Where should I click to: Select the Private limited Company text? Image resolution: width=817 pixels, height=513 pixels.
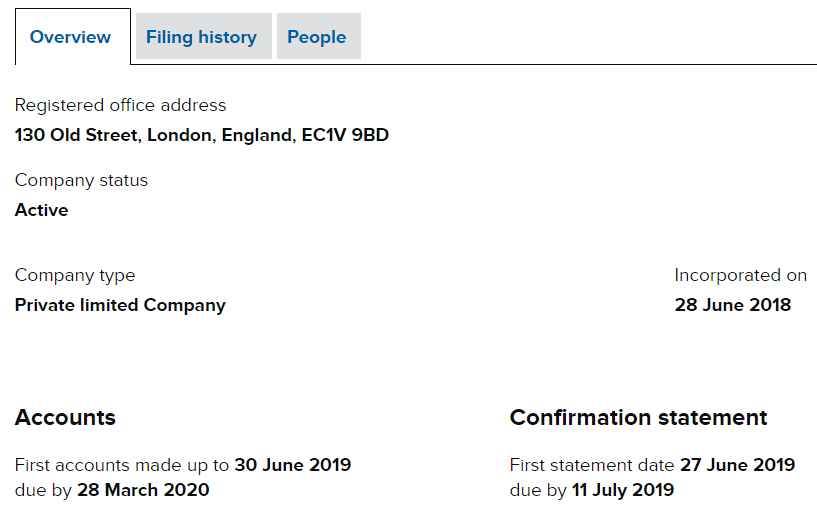[x=120, y=305]
